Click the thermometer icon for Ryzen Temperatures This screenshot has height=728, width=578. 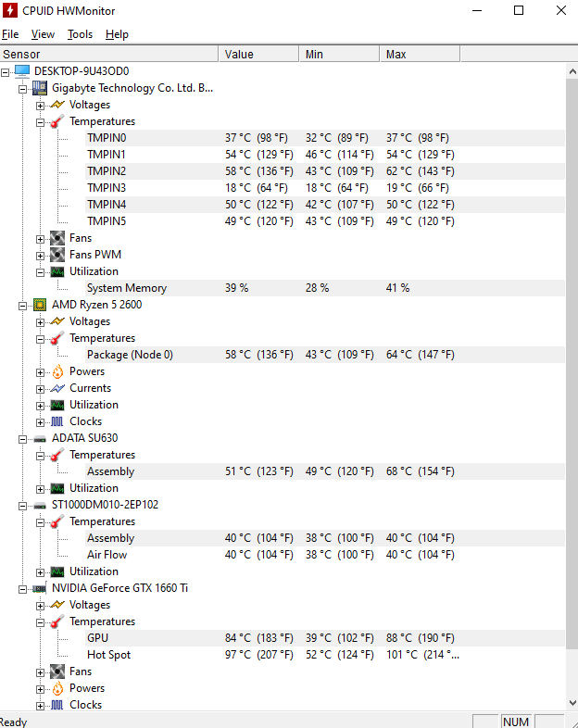click(x=57, y=338)
